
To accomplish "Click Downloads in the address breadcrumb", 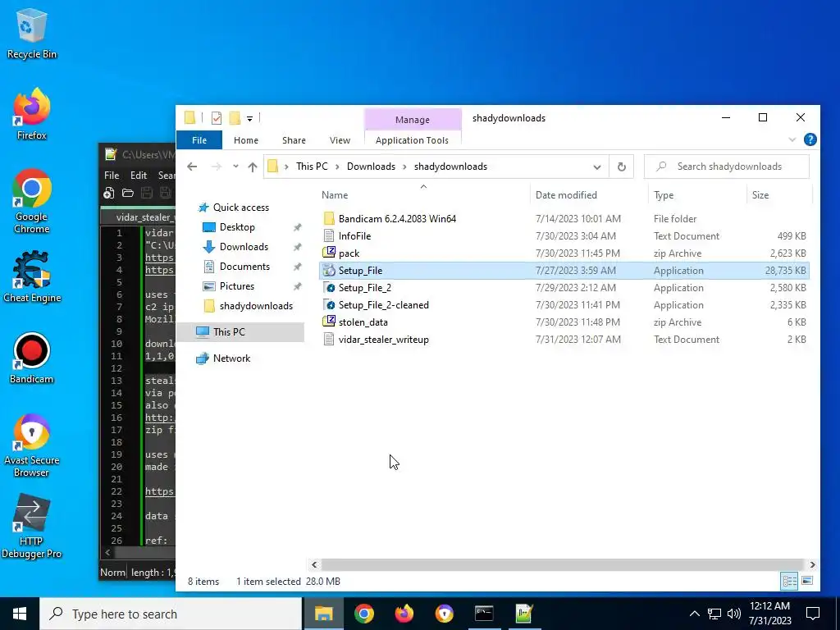I will (x=371, y=166).
